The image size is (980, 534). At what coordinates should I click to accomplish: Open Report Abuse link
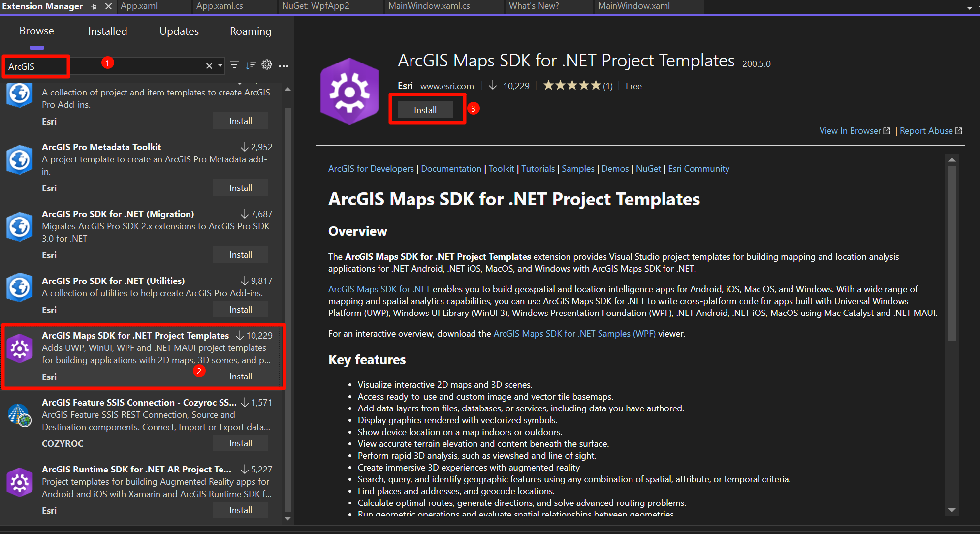[931, 131]
